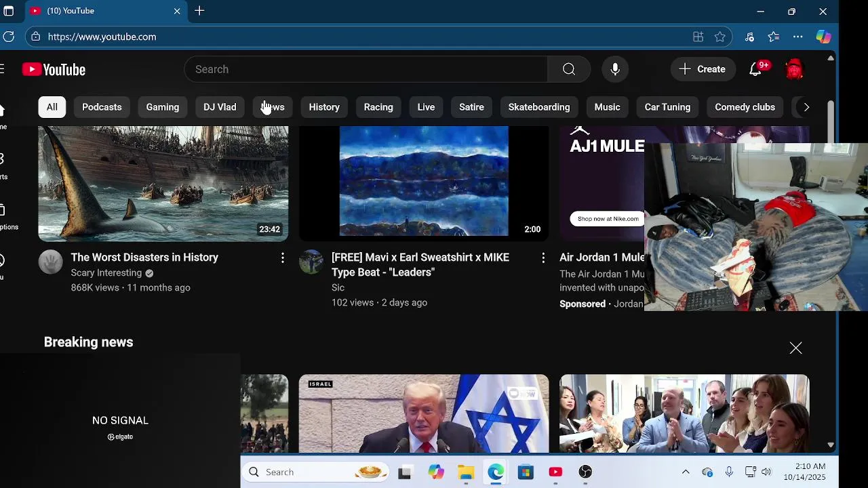Open Air Jordan 1 Mule ad title

pos(601,258)
